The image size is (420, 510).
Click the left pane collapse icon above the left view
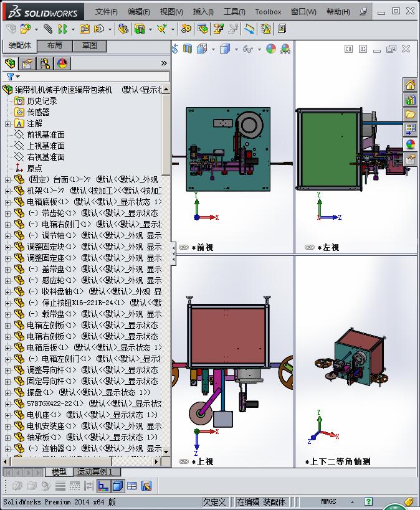(348, 49)
